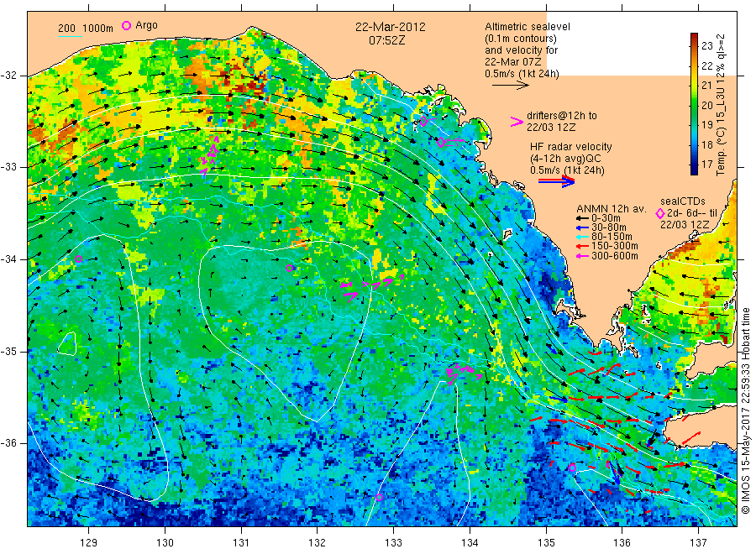Click the 'Argo' legend label
Screen dimensions: 756x554
pyautogui.click(x=146, y=25)
